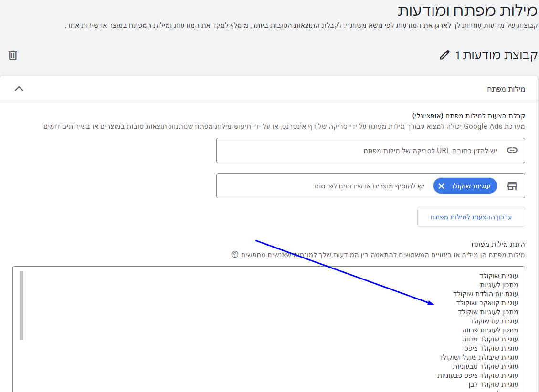Click keyword line עוגיות עם שוקולד
Viewport: 539px width, 392px height.
pos(494,321)
